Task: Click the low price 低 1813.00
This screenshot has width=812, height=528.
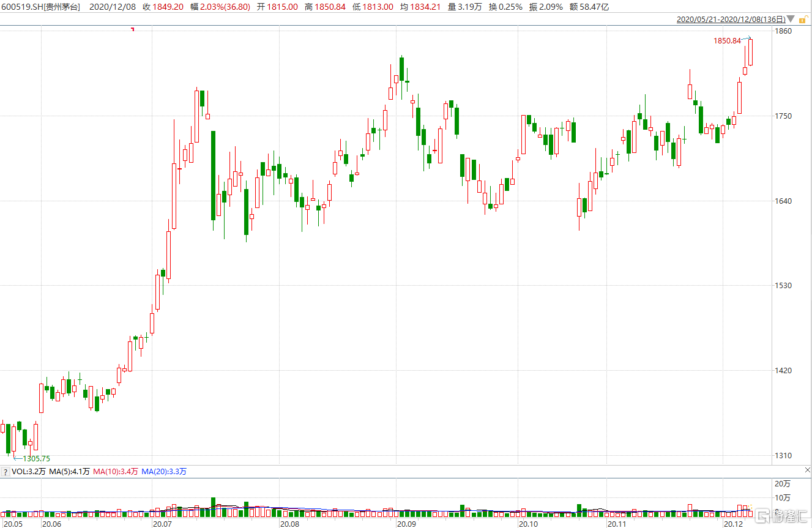Action: pyautogui.click(x=373, y=7)
